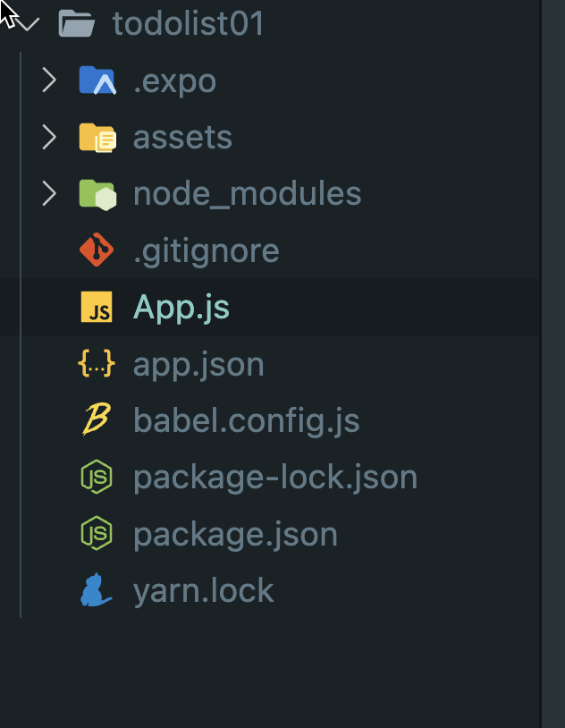The height and width of the screenshot is (728, 565).
Task: Click the Babel icon for babel.config.js
Action: coord(97,419)
